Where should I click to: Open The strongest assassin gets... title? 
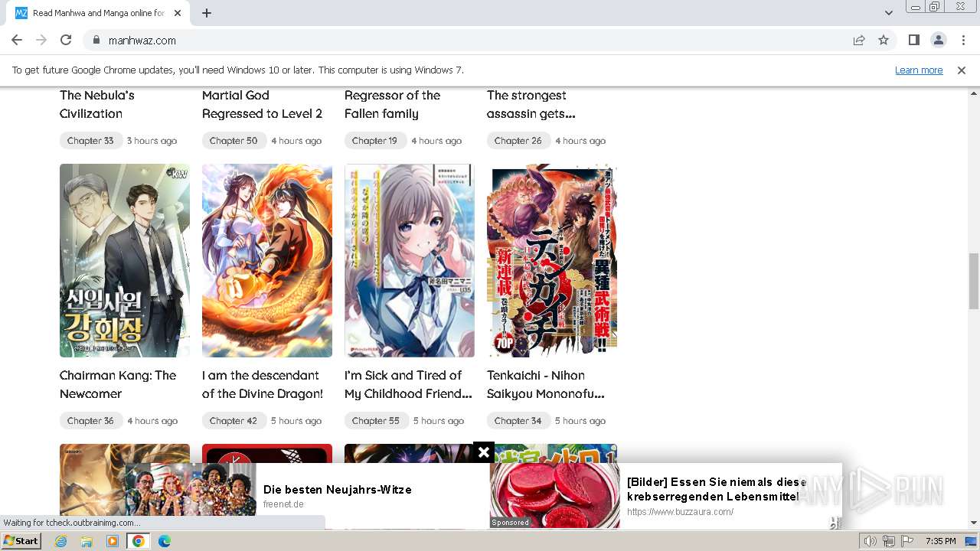point(531,104)
